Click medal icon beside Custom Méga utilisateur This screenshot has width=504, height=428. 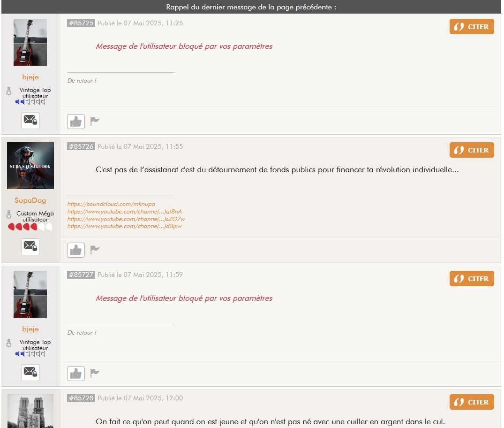tap(9, 214)
